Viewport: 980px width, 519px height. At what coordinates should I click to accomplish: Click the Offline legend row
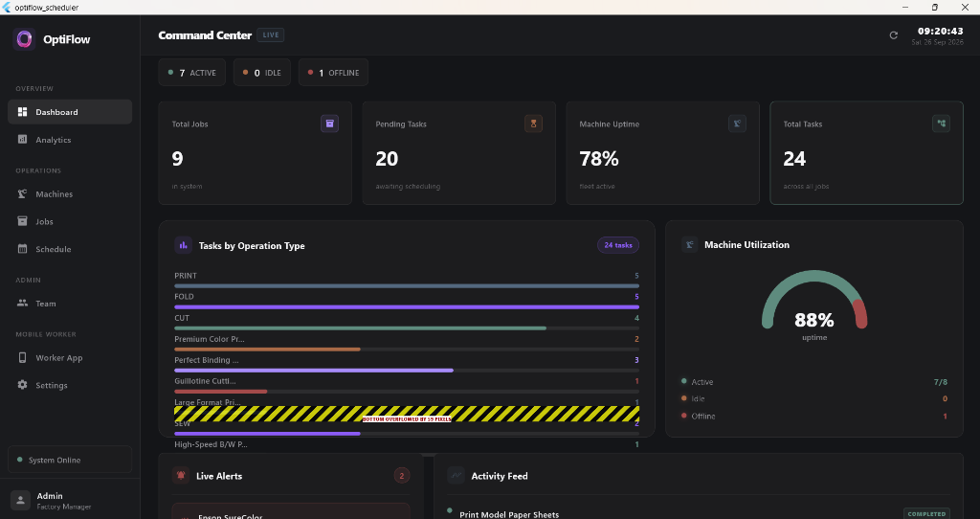pyautogui.click(x=814, y=416)
